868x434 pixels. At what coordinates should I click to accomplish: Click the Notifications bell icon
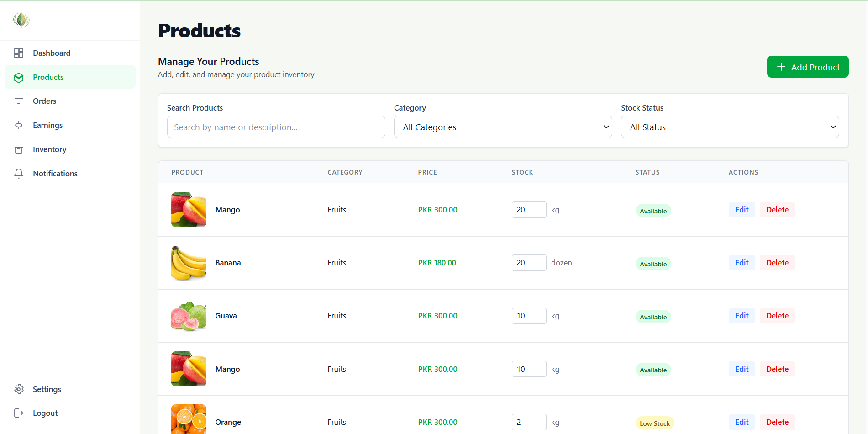click(x=19, y=174)
